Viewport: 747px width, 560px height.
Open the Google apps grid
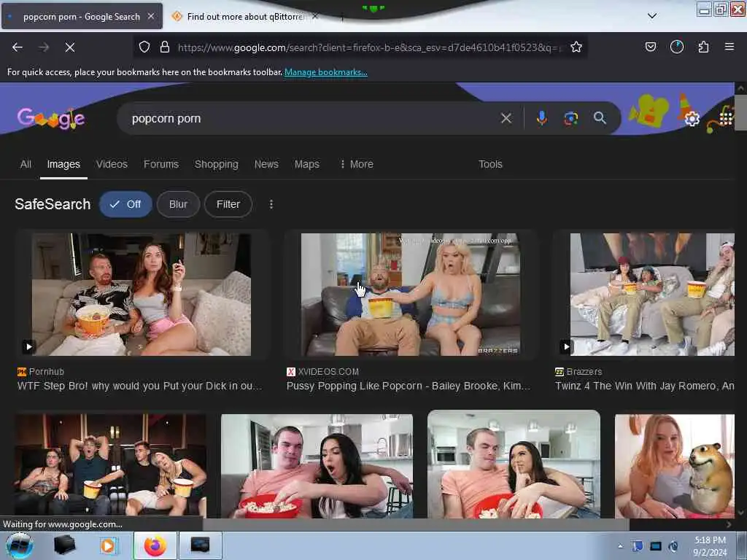click(726, 117)
